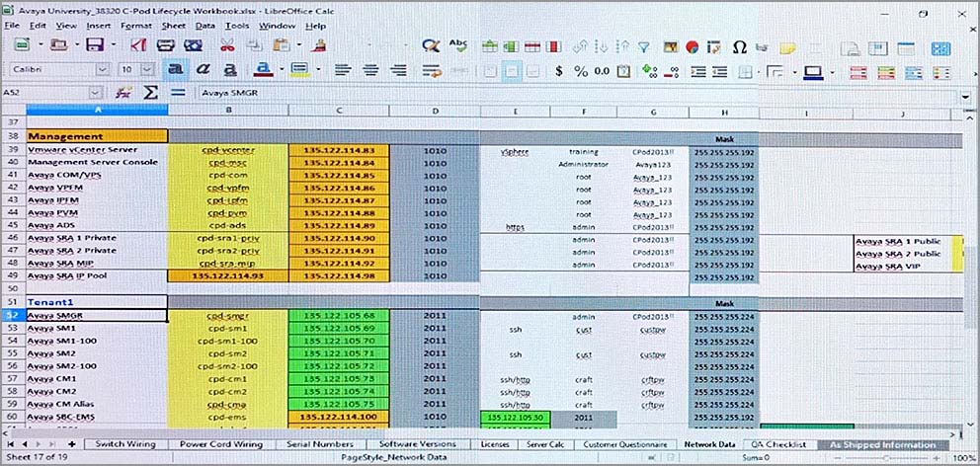Insert a comment note
Viewport: 980px width, 466px height.
pos(787,47)
